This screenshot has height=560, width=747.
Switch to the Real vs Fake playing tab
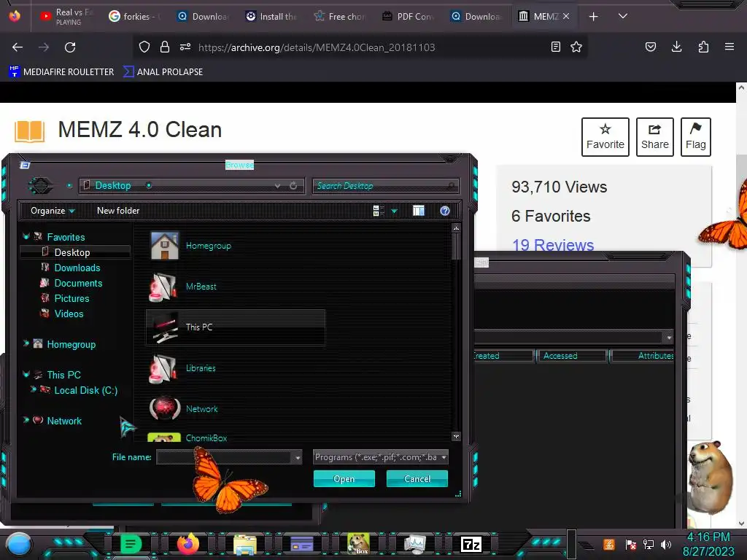pos(66,16)
